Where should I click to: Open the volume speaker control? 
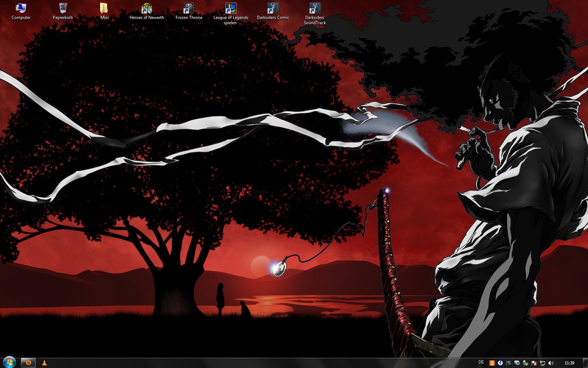point(551,363)
